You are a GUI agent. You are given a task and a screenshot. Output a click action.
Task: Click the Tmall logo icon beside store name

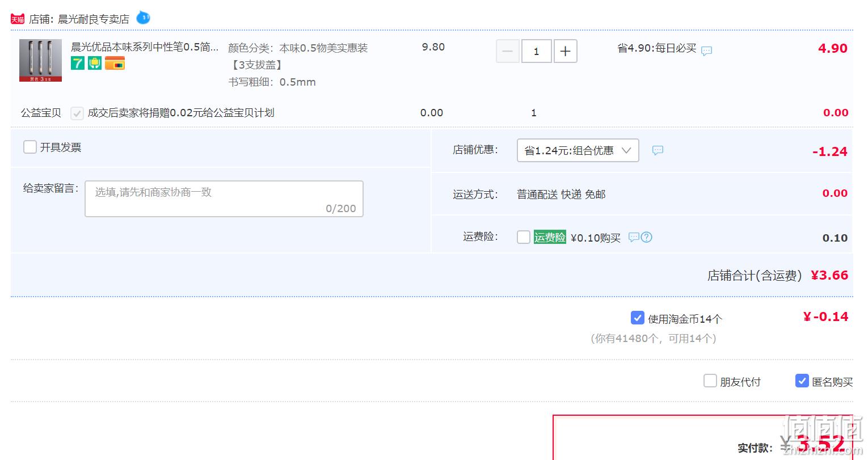(x=18, y=19)
